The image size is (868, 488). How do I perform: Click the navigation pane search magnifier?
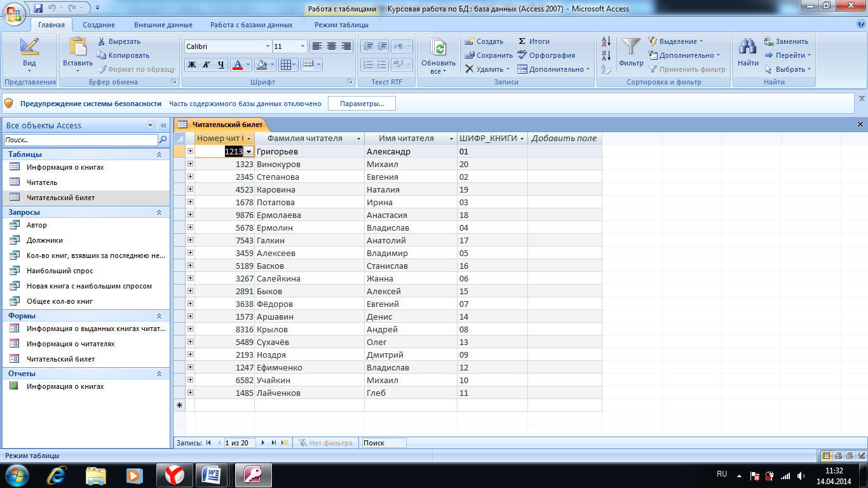click(x=163, y=140)
